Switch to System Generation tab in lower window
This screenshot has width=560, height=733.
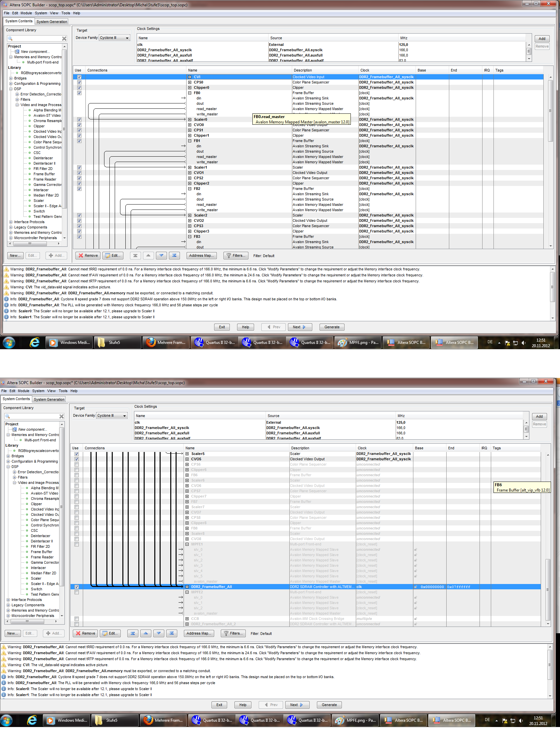click(x=49, y=399)
